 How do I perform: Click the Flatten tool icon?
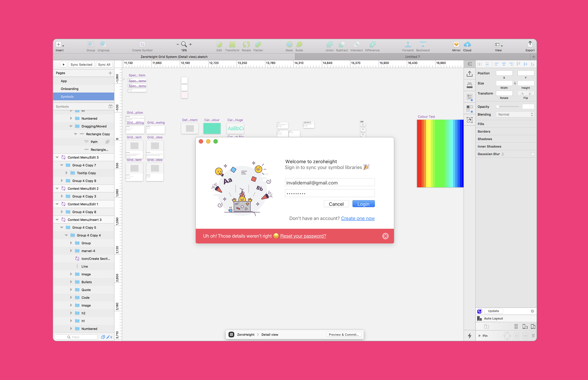tap(258, 44)
